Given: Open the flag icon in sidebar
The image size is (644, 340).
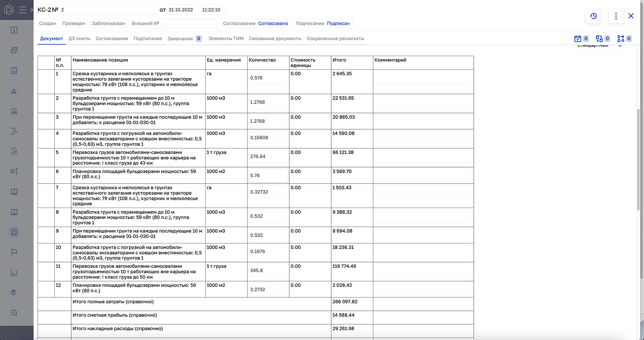Looking at the screenshot, I should (x=14, y=252).
